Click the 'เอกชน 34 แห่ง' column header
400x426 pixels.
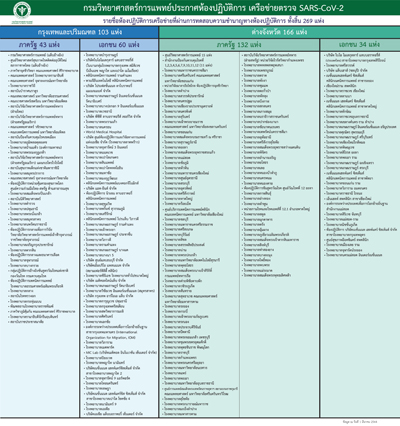[x=360, y=45]
